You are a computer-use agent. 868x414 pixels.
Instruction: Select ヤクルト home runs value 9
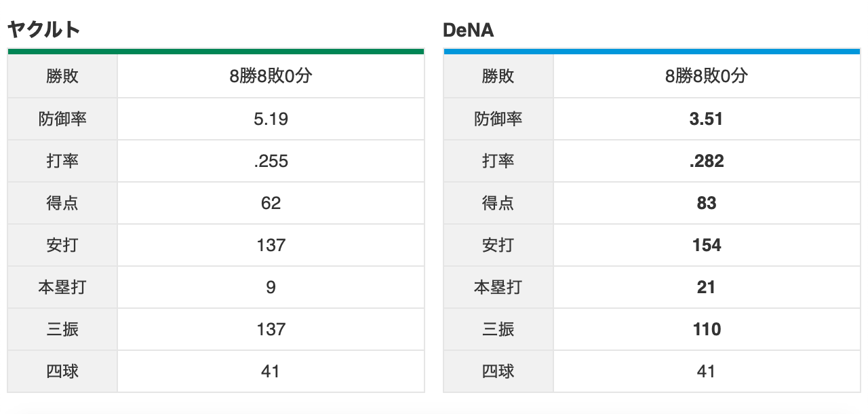(x=271, y=287)
